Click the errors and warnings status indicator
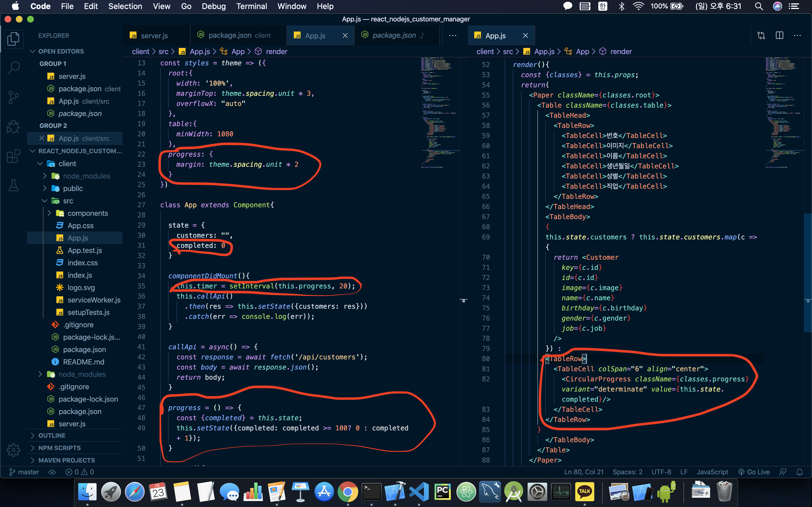Screen dimensions: 812x507 click(x=80, y=472)
